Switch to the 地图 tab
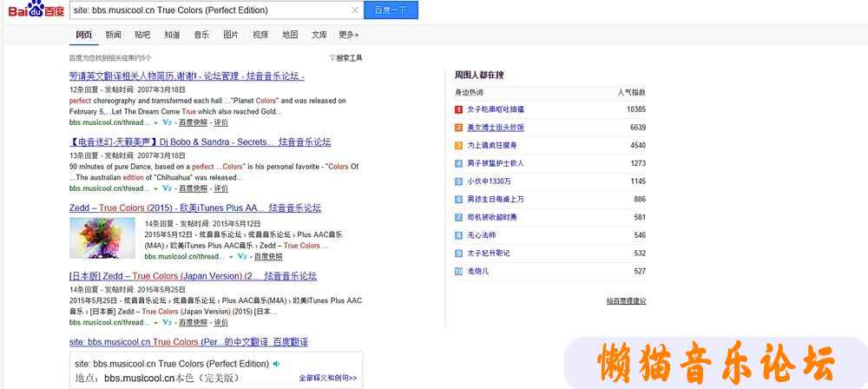 coord(290,35)
